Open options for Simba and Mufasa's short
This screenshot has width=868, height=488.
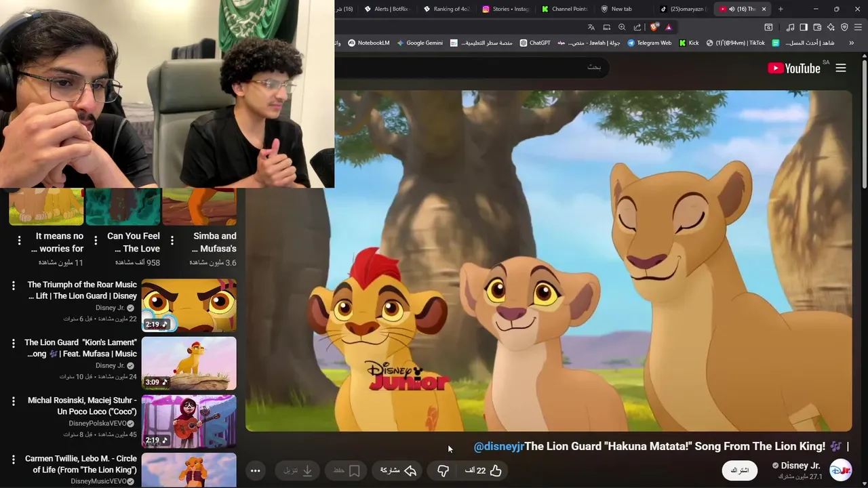pyautogui.click(x=172, y=240)
